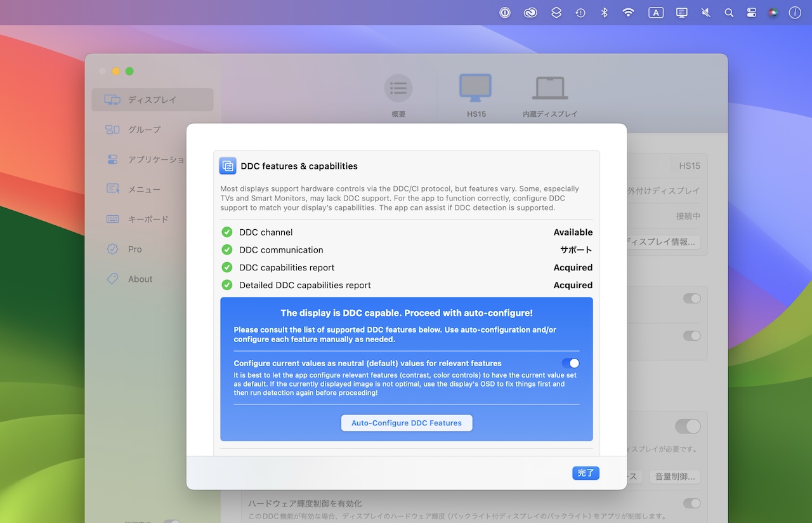Click the layers stack menu bar icon
812x523 pixels.
[556, 13]
